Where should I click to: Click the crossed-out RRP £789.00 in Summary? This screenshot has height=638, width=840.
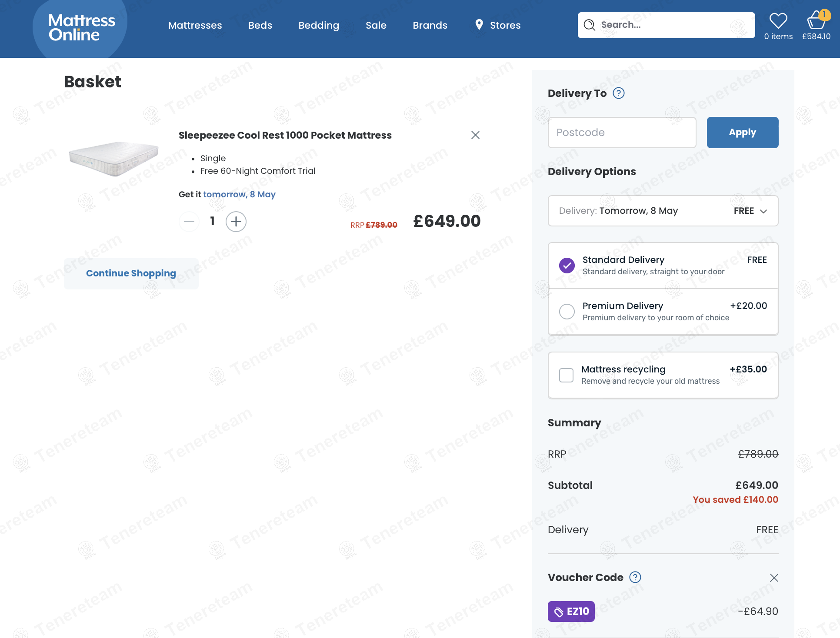(758, 454)
